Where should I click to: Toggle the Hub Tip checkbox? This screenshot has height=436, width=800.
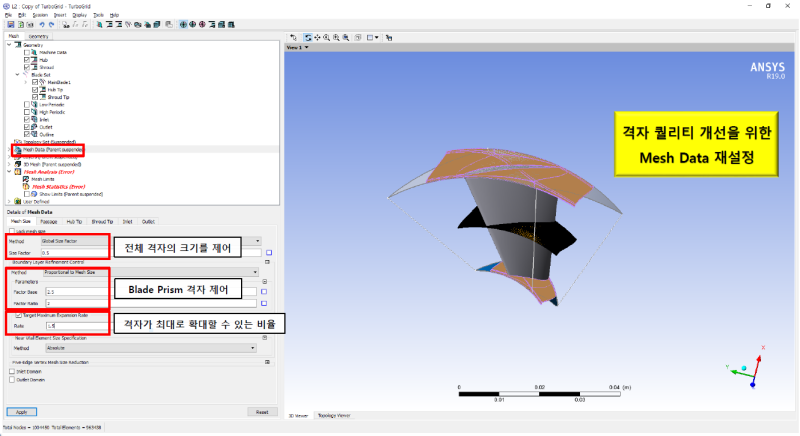click(x=35, y=90)
